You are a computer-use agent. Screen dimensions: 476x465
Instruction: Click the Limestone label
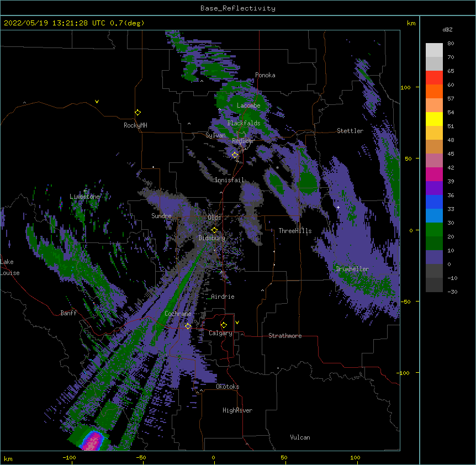pos(84,197)
